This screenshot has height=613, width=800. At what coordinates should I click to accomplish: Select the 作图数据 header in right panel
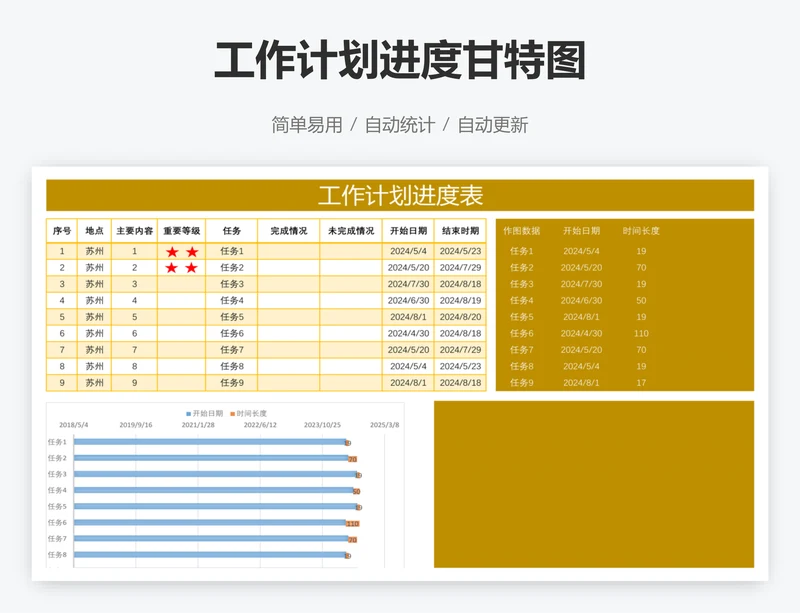click(x=521, y=231)
